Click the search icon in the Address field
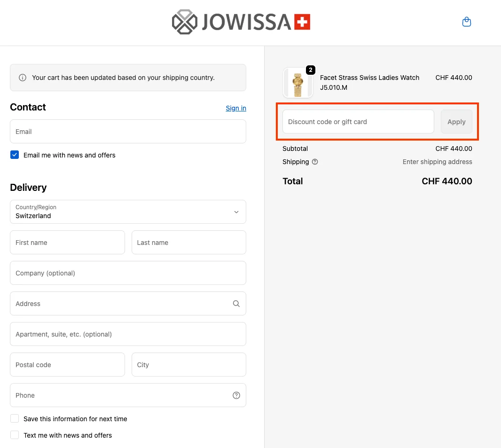The width and height of the screenshot is (501, 448). click(x=236, y=303)
